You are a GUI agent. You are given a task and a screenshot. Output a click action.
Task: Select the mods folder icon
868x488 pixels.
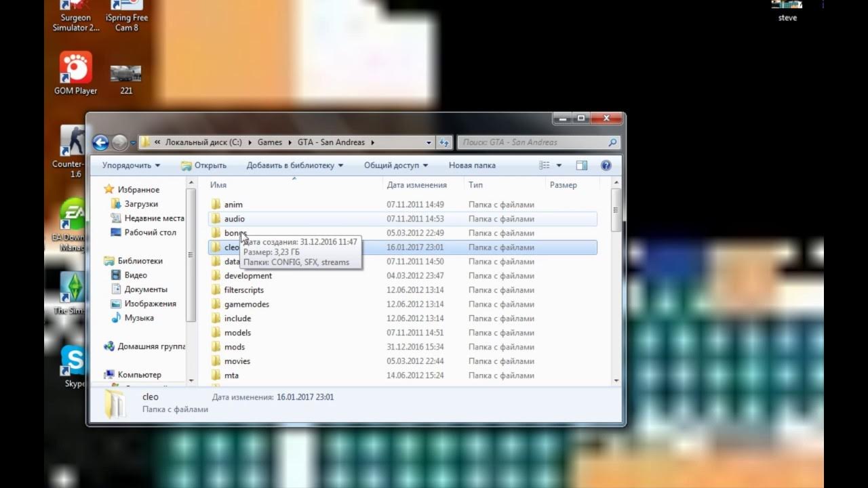click(x=216, y=347)
